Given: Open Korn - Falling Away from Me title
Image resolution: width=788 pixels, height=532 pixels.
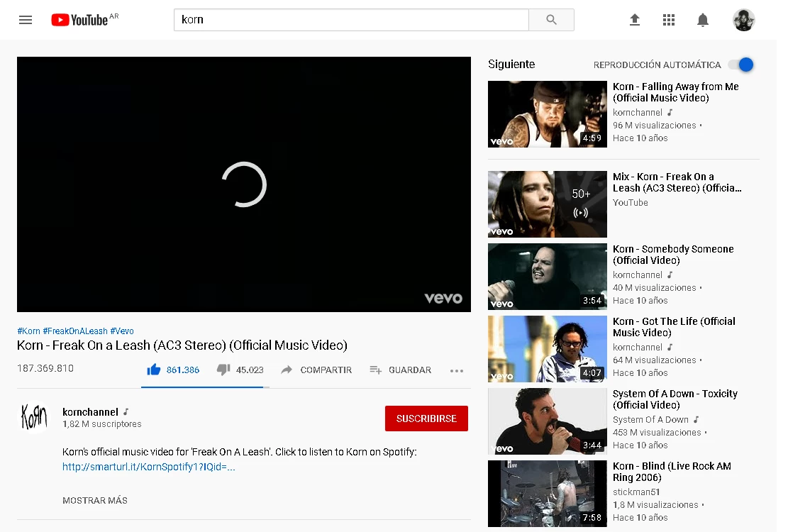Looking at the screenshot, I should point(675,92).
